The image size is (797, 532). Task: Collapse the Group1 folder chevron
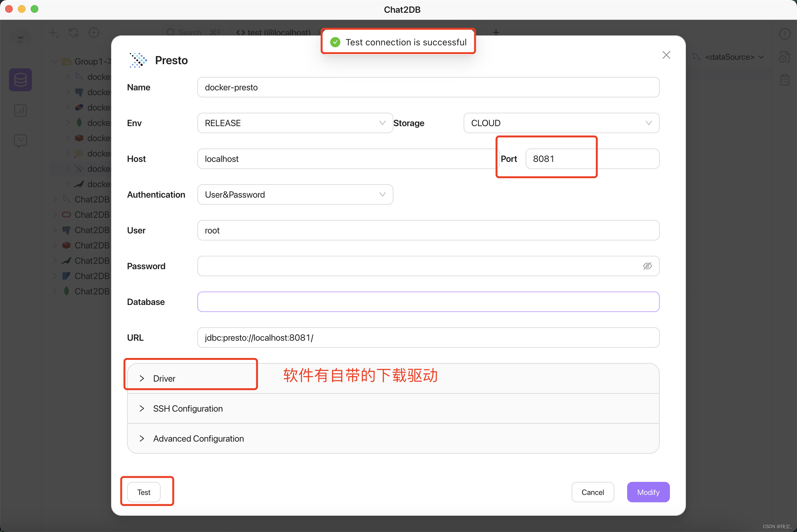(x=55, y=61)
